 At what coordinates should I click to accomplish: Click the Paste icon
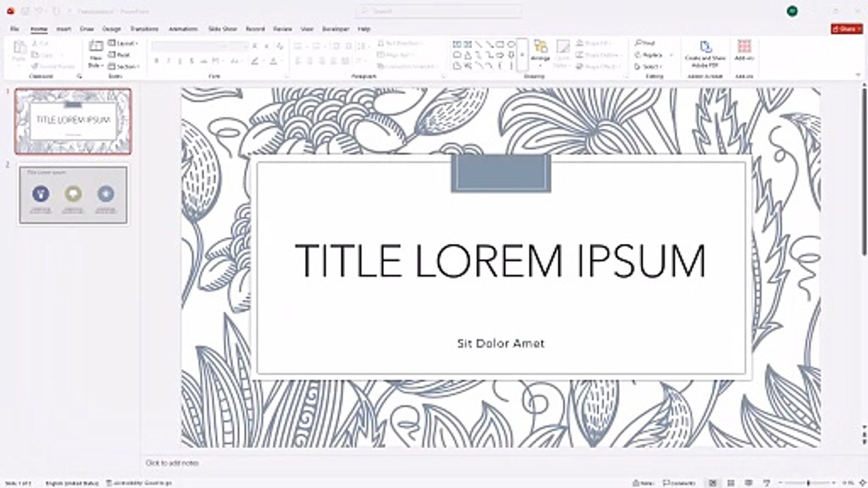tap(19, 47)
